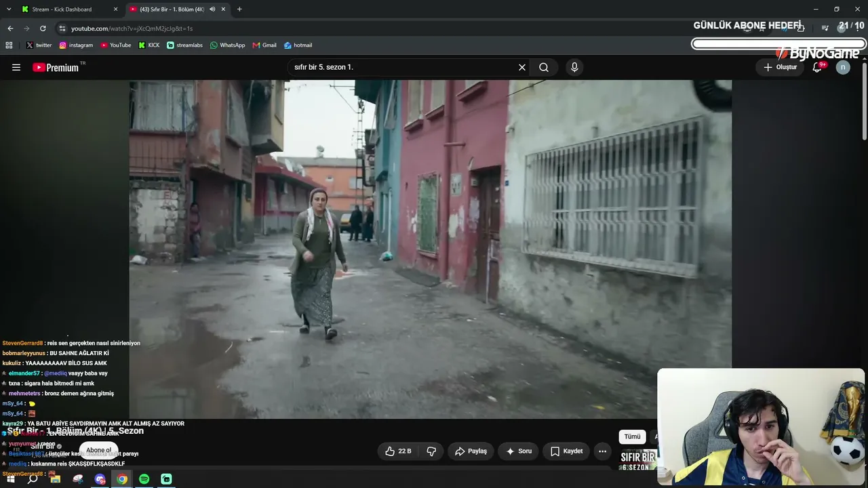
Task: Open Discord from the taskbar
Action: point(100,479)
